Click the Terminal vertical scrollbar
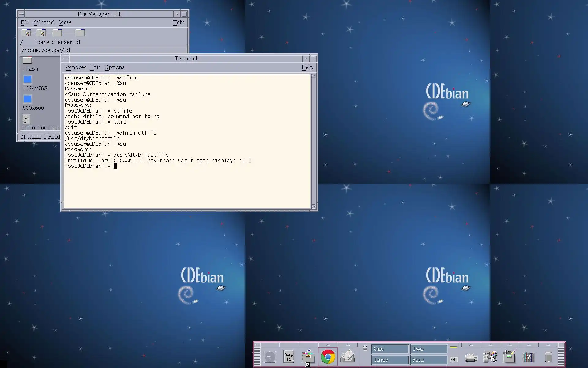588x368 pixels. click(x=313, y=141)
